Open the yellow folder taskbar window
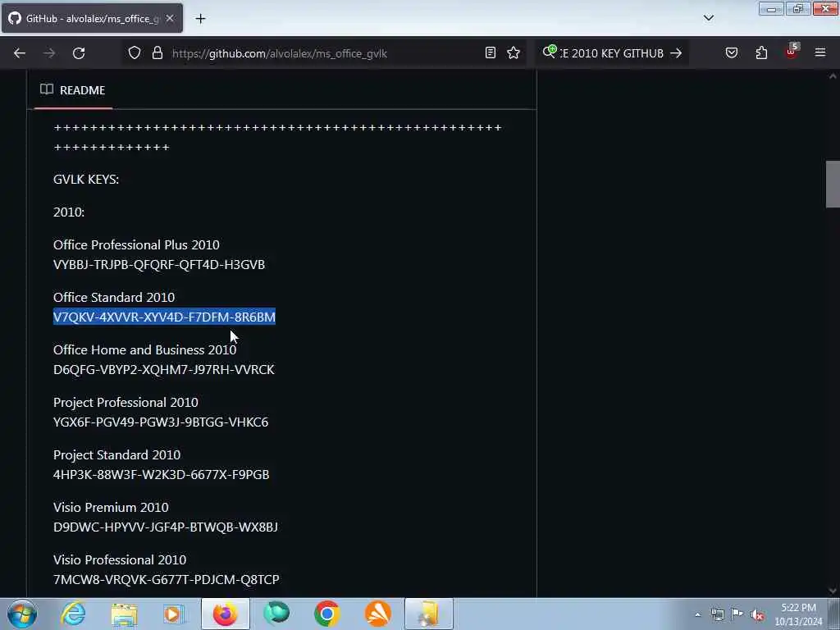This screenshot has height=630, width=840. coord(428,614)
